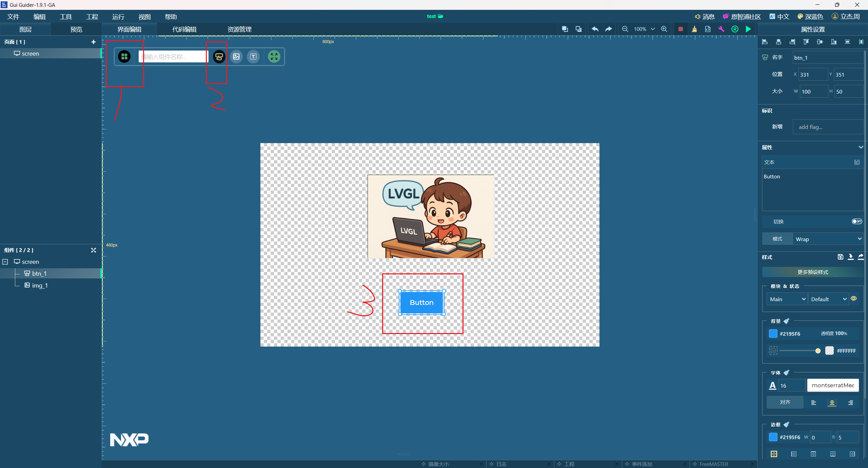
Task: Collapse the 属性 section chevron
Action: coord(861,147)
